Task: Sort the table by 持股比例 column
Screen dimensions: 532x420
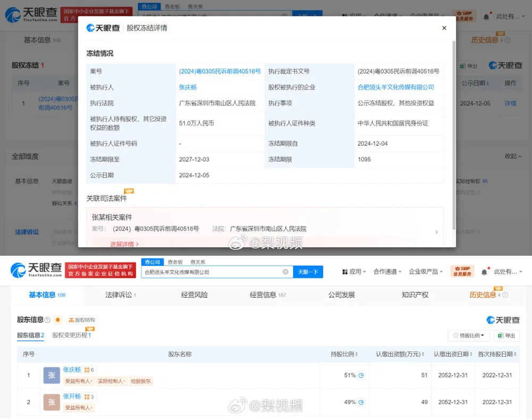Action: pyautogui.click(x=344, y=354)
